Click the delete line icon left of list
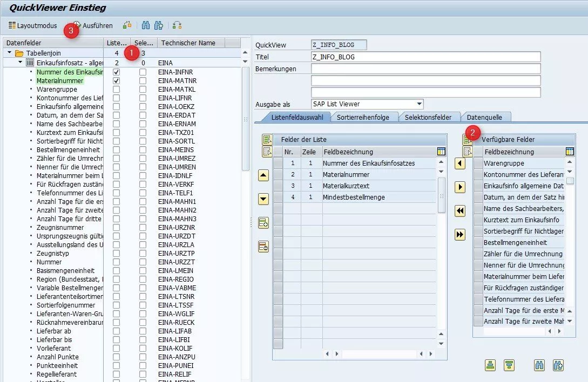This screenshot has width=588, height=382. click(263, 247)
